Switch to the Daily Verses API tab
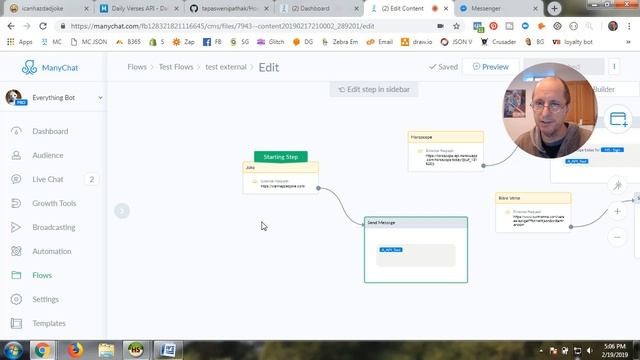This screenshot has height=360, width=640. (x=140, y=9)
